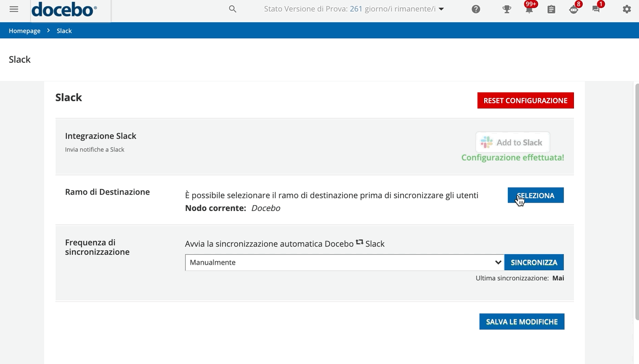Click the Add to Slack button

(512, 143)
